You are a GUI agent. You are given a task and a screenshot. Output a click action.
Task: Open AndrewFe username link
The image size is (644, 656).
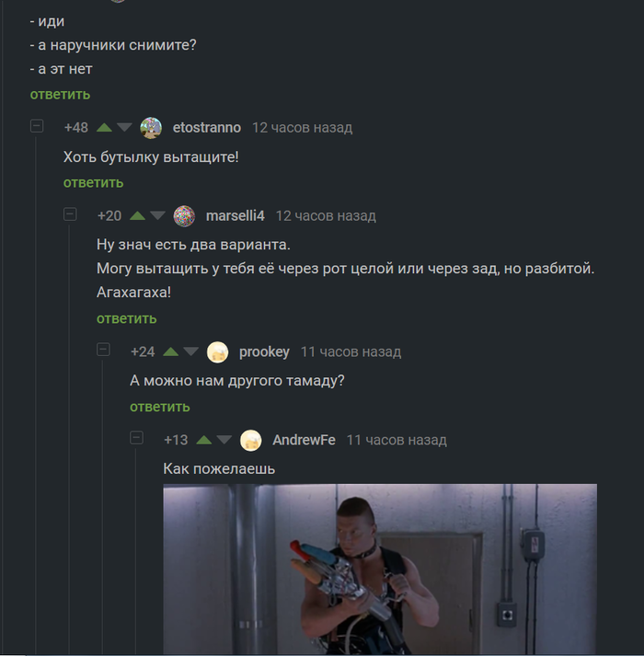(305, 440)
